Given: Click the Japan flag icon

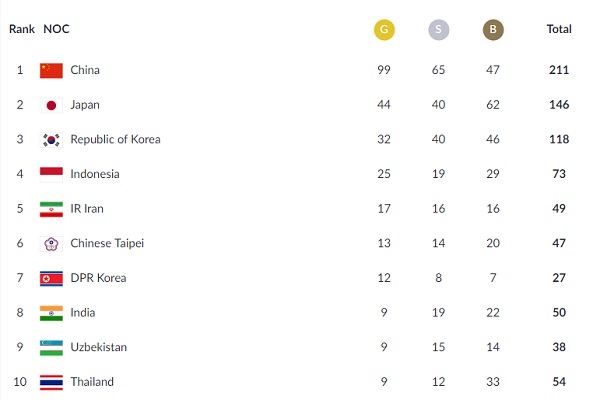Looking at the screenshot, I should [x=51, y=105].
